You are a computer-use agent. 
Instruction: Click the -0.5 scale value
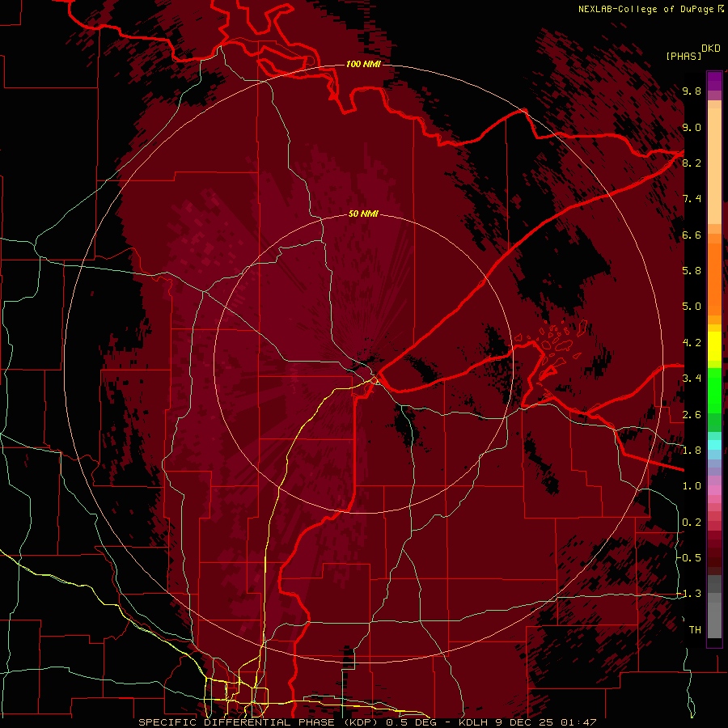tap(690, 557)
